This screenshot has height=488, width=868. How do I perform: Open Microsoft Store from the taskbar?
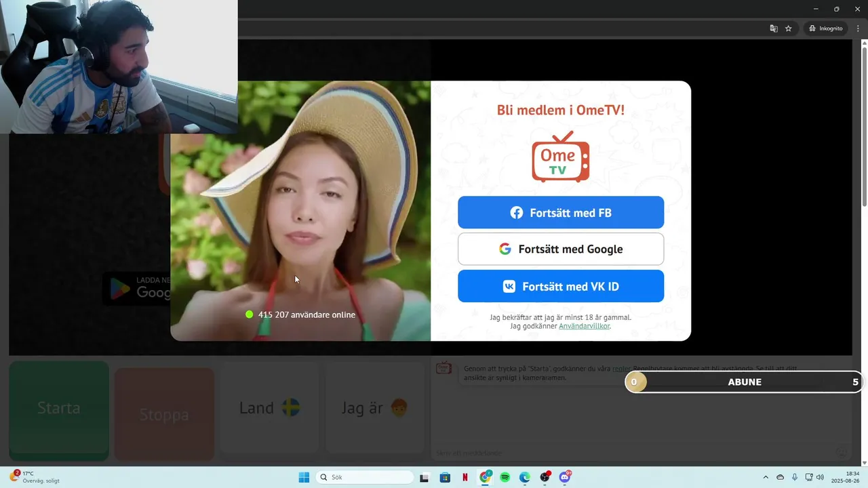[x=445, y=477]
